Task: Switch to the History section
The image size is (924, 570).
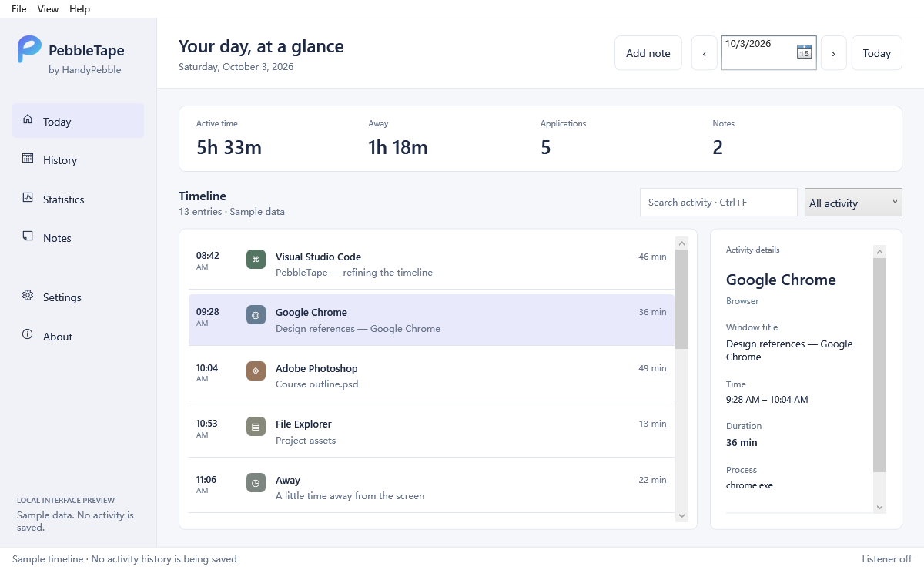Action: pos(78,160)
